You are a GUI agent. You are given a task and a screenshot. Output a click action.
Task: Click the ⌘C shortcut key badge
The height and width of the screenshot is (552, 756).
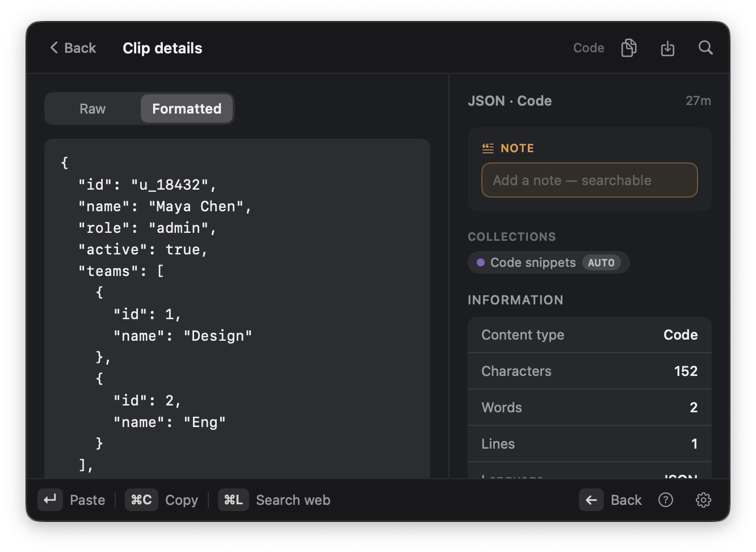point(141,500)
